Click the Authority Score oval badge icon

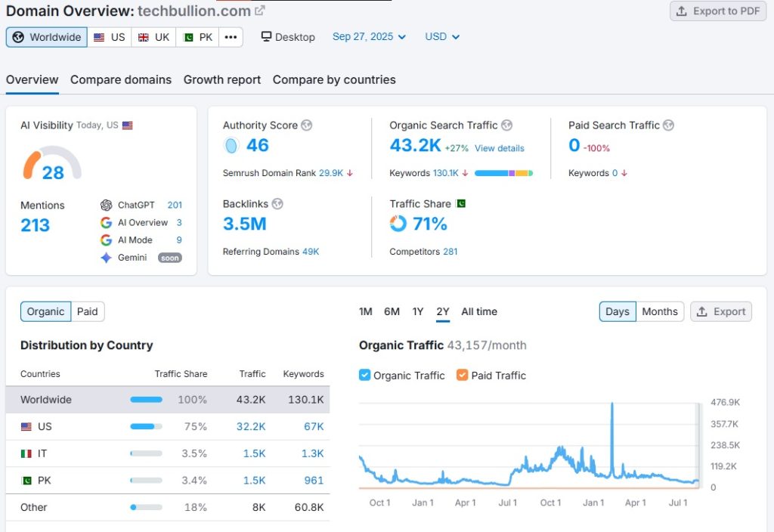click(x=231, y=146)
